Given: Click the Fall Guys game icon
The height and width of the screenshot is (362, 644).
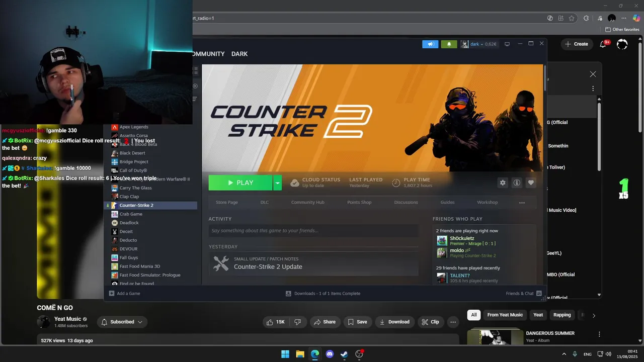Looking at the screenshot, I should coord(115,257).
